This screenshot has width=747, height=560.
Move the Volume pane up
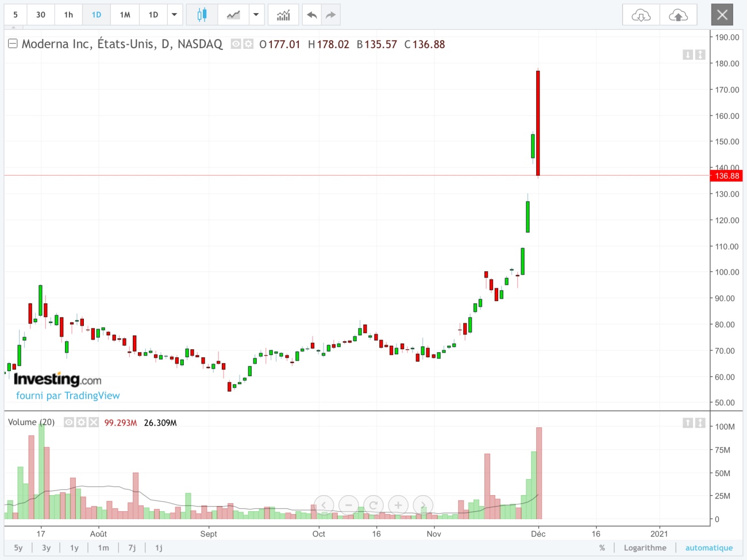point(688,423)
